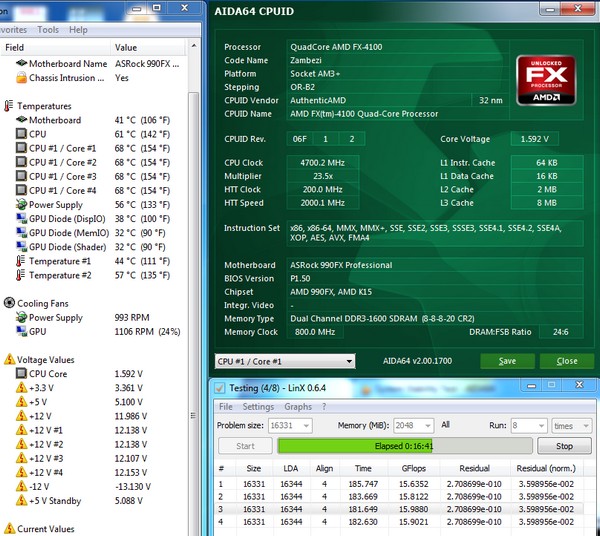Viewport: 600px width, 536px height.
Task: Open the Graphs menu in LinX
Action: (x=298, y=407)
